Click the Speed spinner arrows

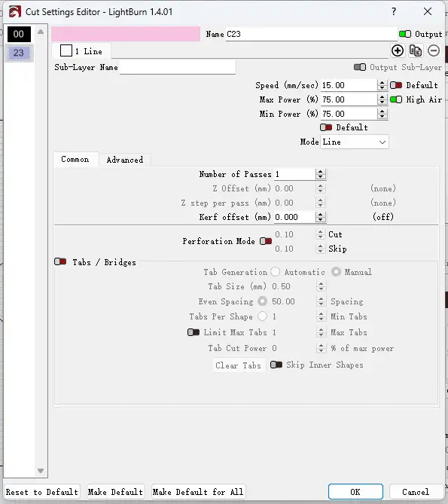tap(382, 85)
